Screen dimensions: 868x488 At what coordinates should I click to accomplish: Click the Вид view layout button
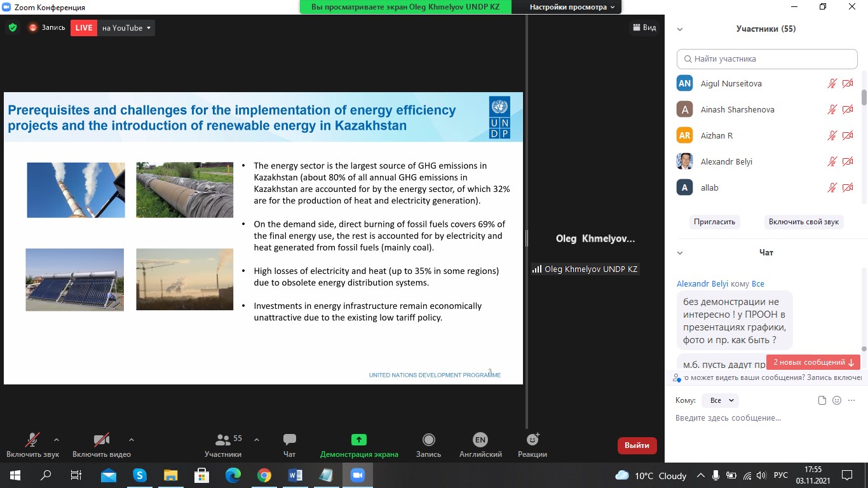(x=644, y=27)
